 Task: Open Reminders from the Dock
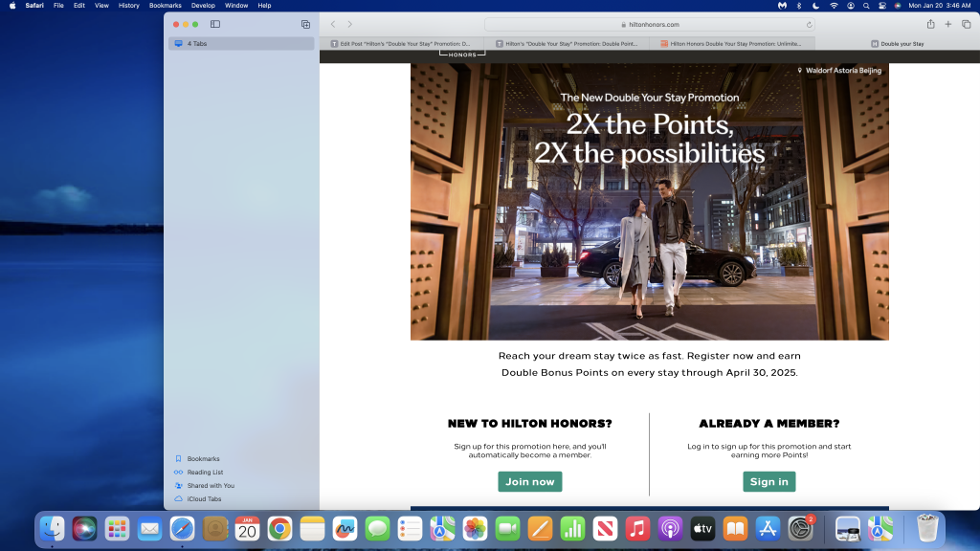point(410,529)
